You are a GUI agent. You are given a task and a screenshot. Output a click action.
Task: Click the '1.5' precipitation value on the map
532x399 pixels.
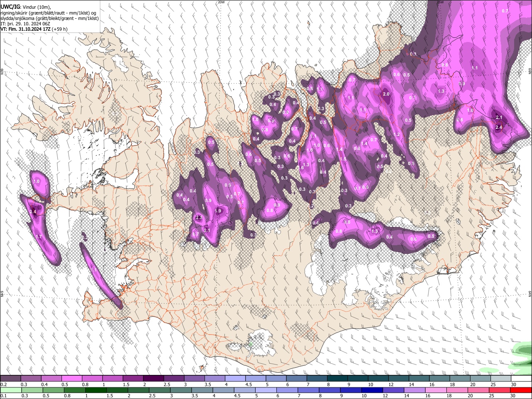(343, 159)
